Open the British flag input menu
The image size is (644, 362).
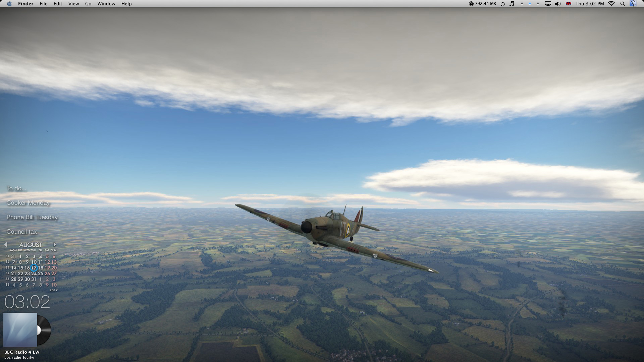(x=569, y=4)
